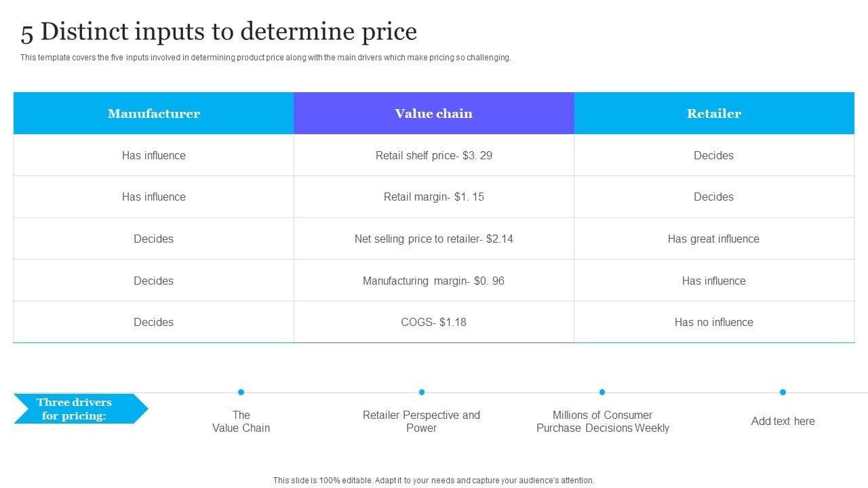Click the Has no influence cell
Viewport: 868px width, 488px height.
[713, 322]
